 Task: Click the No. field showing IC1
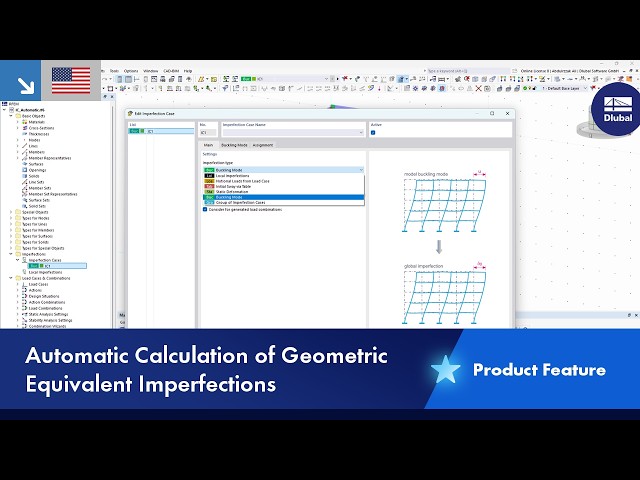point(208,133)
